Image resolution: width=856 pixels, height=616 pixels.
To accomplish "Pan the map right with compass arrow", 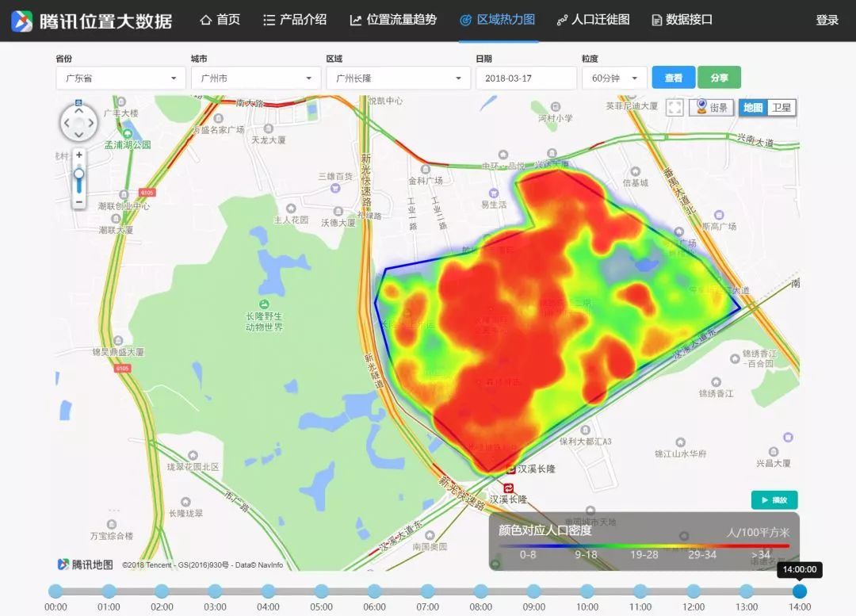I will pos(92,123).
